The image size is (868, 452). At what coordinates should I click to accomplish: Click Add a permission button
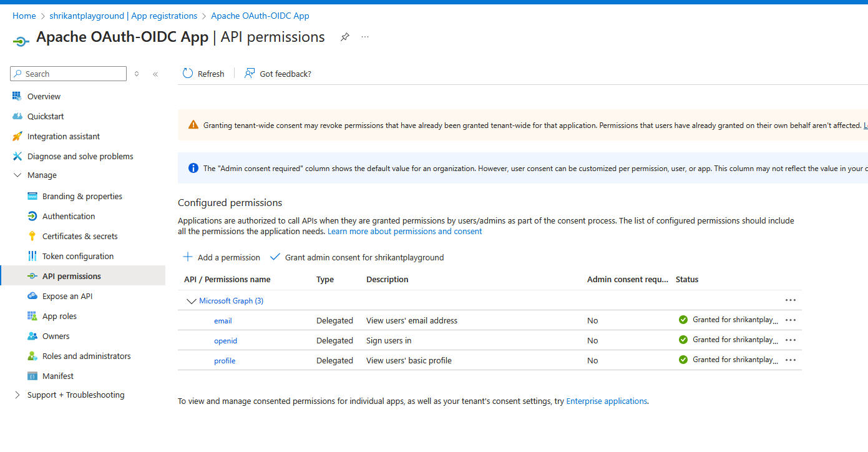pos(222,257)
